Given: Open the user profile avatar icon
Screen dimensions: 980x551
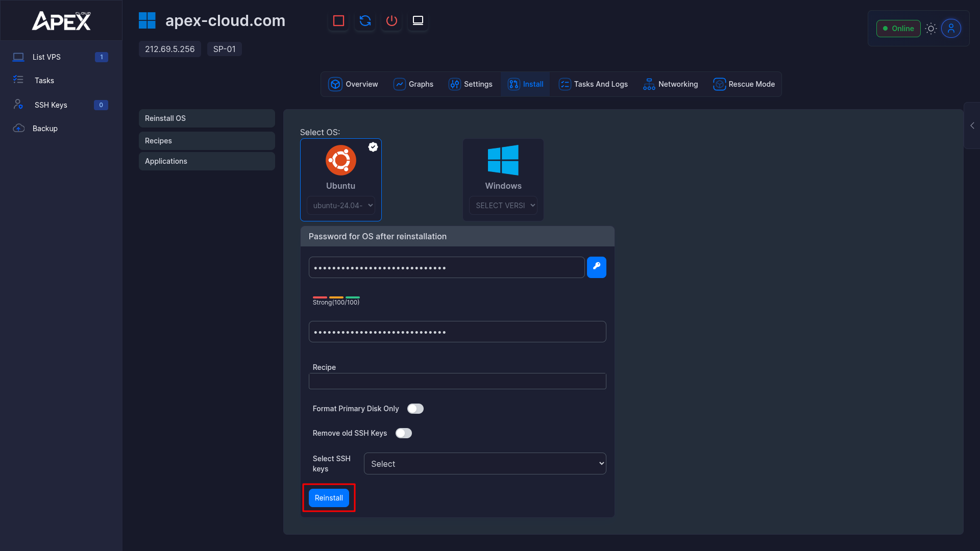Looking at the screenshot, I should [x=951, y=29].
